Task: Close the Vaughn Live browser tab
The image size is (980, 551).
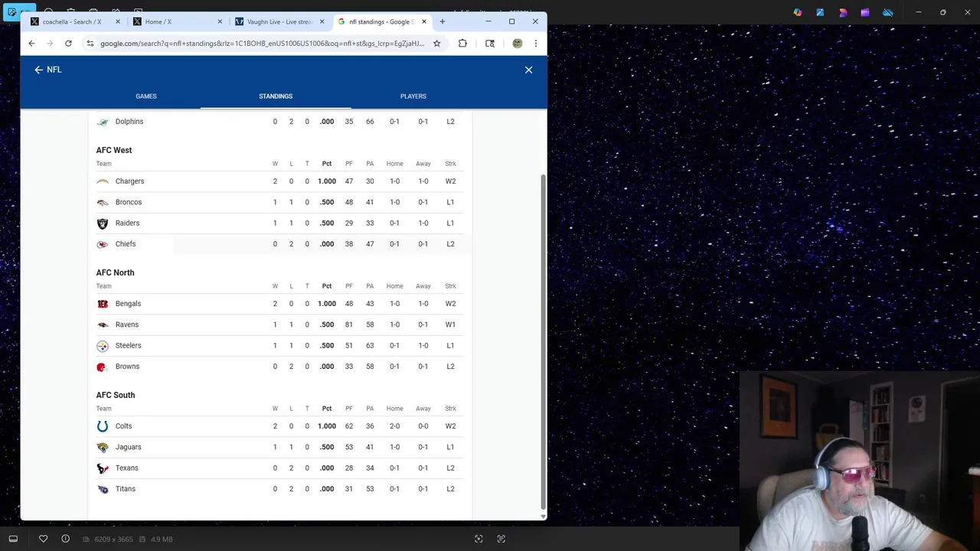Action: (322, 21)
